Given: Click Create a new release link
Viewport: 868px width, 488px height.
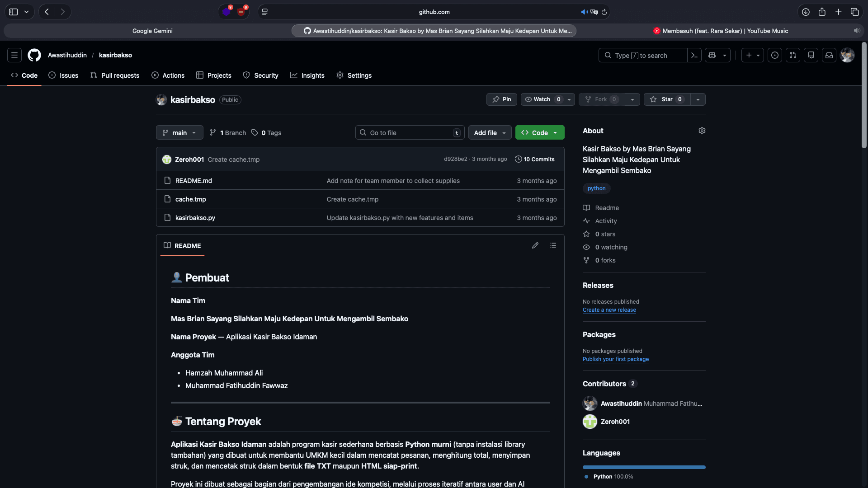Looking at the screenshot, I should tap(609, 310).
